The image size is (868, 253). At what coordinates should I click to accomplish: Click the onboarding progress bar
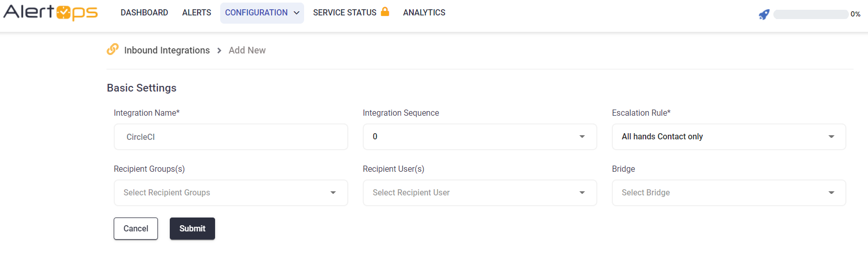[x=811, y=14]
